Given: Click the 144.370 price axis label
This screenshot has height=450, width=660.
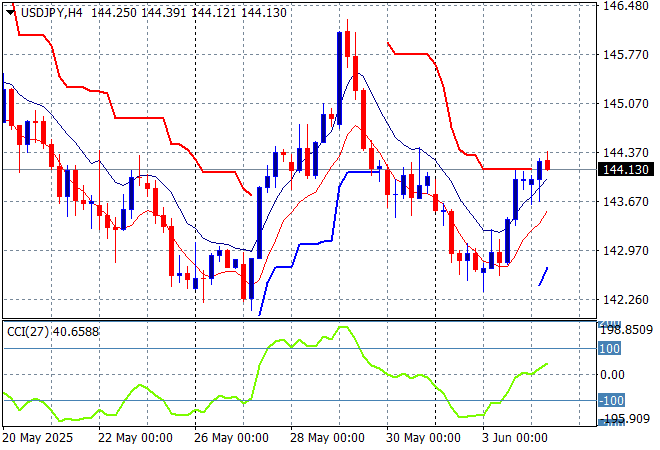Looking at the screenshot, I should (x=627, y=153).
